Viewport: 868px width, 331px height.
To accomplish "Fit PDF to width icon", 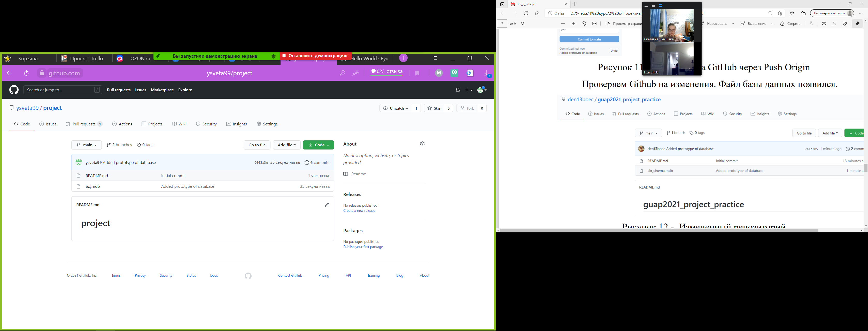I will click(x=594, y=24).
